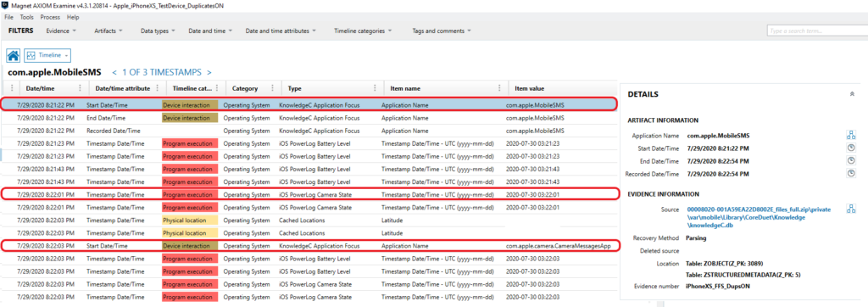868x307 pixels.
Task: Click the 2020-07-30 03:21:43 value in first such row
Action: pos(532,169)
